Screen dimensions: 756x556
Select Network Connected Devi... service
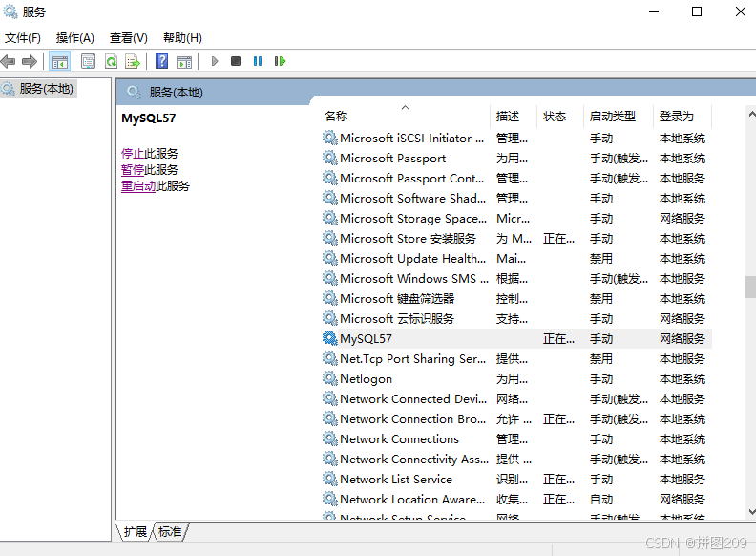point(515,398)
